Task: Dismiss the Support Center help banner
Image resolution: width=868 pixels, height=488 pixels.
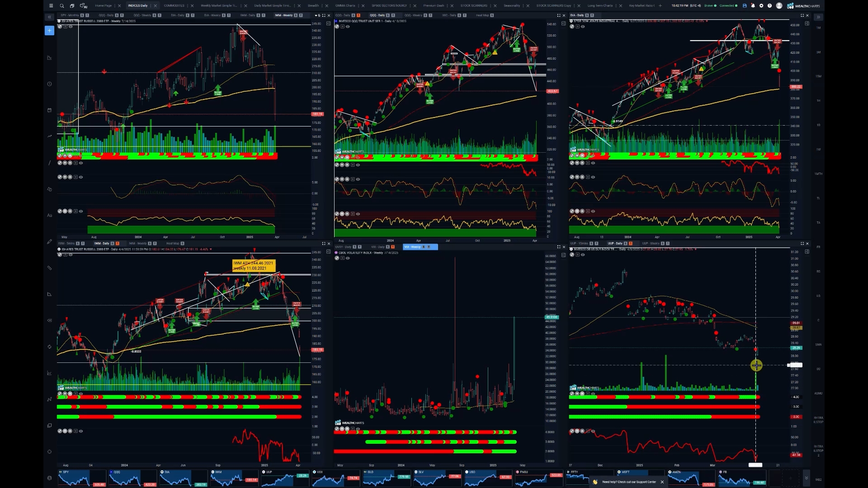Action: 662,482
